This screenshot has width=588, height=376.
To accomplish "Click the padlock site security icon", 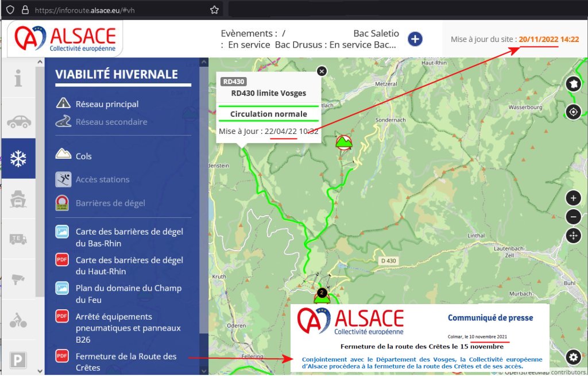I will click(x=25, y=10).
